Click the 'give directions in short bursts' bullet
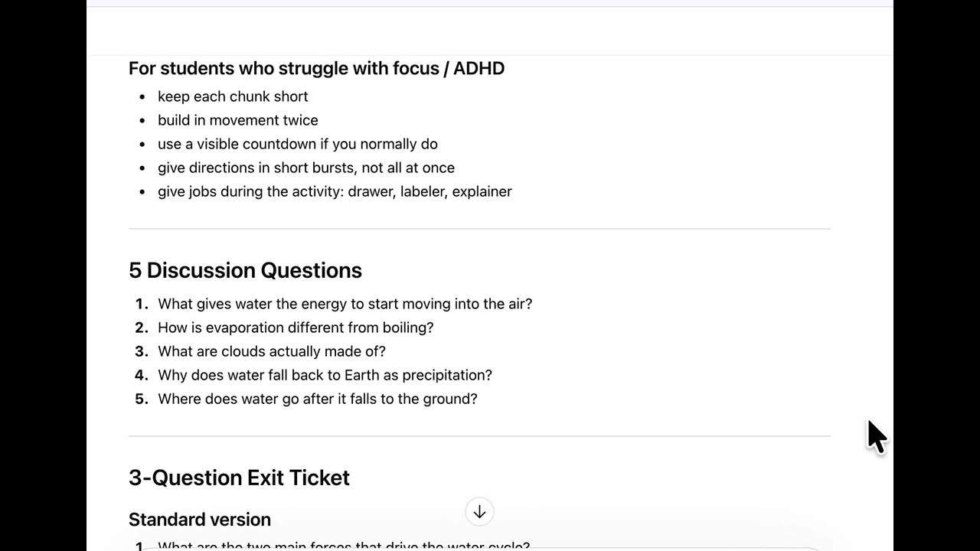 click(x=305, y=168)
